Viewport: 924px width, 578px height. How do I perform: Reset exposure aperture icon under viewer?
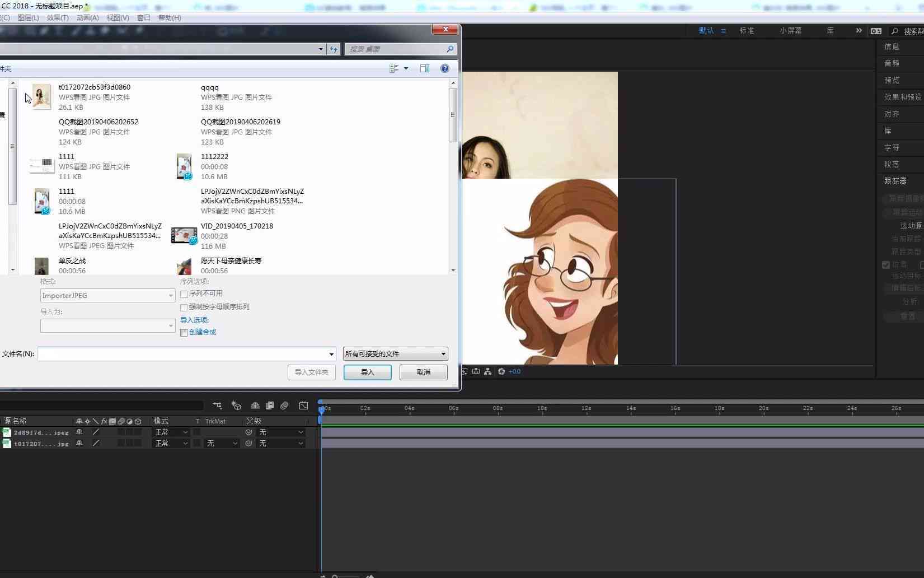501,371
